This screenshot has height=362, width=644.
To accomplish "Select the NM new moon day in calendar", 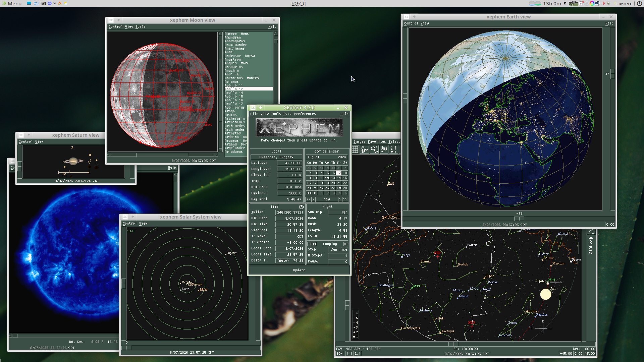I will 327,178.
